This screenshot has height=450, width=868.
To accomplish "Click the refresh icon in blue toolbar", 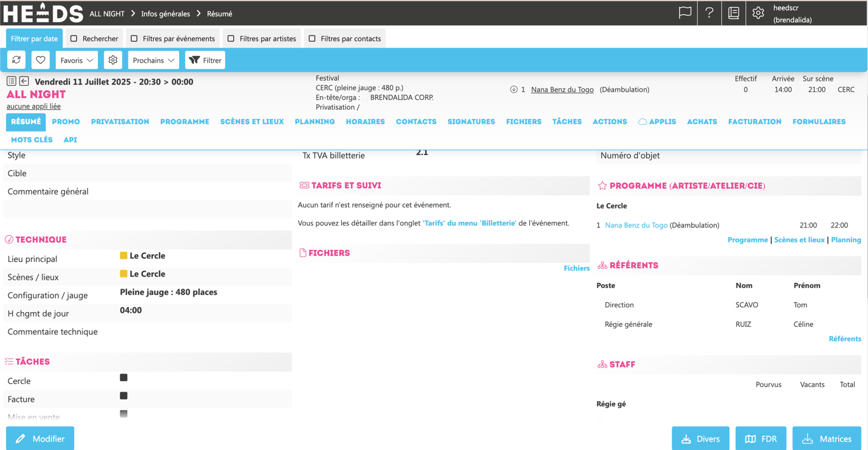I will [x=17, y=60].
